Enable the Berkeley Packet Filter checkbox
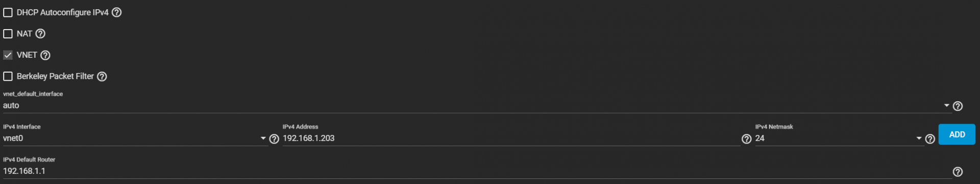The image size is (980, 184). (x=8, y=77)
